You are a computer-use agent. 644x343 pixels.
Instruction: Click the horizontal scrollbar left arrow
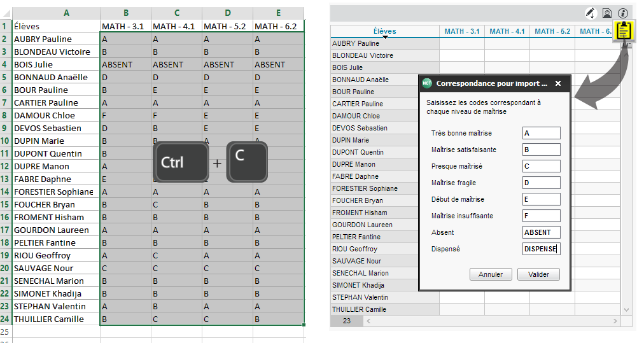click(368, 321)
